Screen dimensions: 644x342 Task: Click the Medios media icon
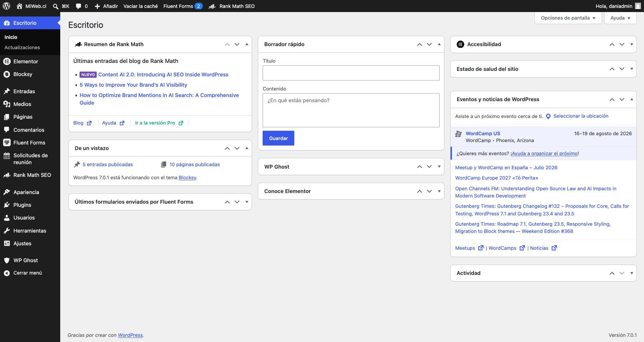click(x=7, y=104)
